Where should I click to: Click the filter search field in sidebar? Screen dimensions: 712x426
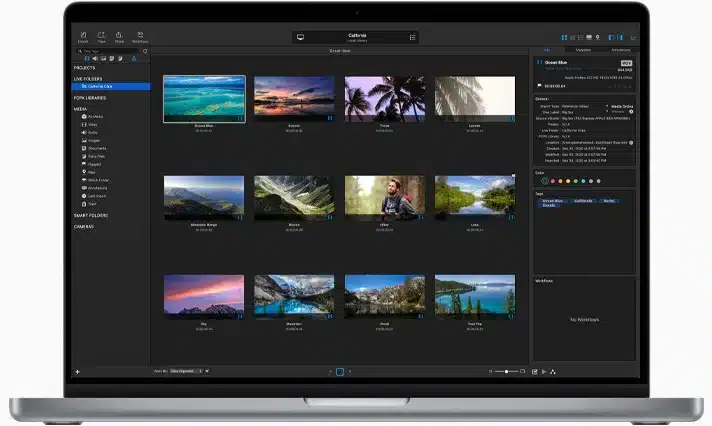pos(108,51)
